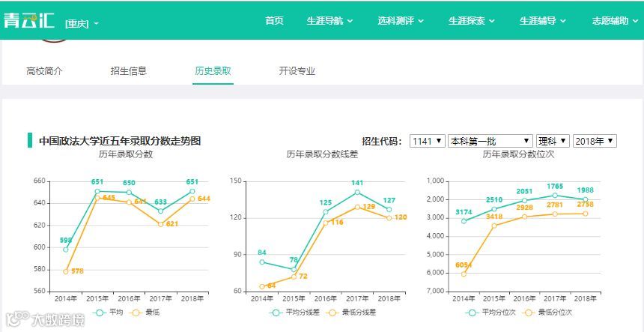Expand the 生涯探索 menu
Image resolution: width=644 pixels, height=332 pixels.
click(x=472, y=20)
